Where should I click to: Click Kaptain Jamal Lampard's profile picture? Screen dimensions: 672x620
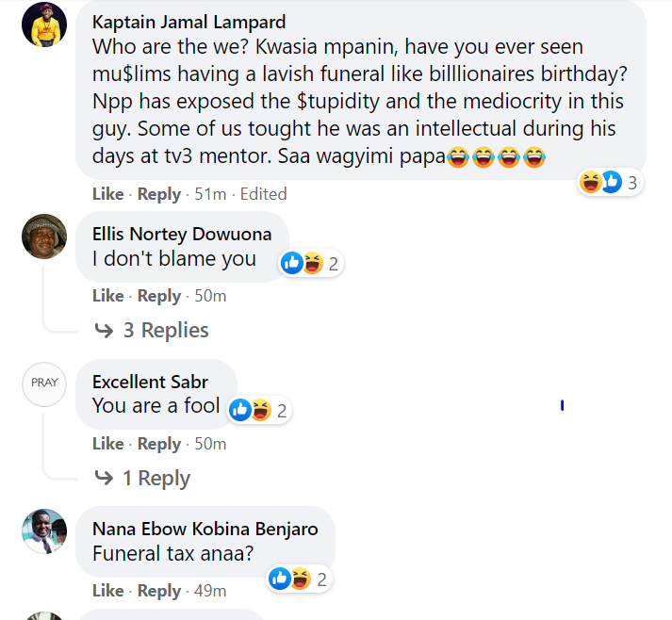click(44, 25)
